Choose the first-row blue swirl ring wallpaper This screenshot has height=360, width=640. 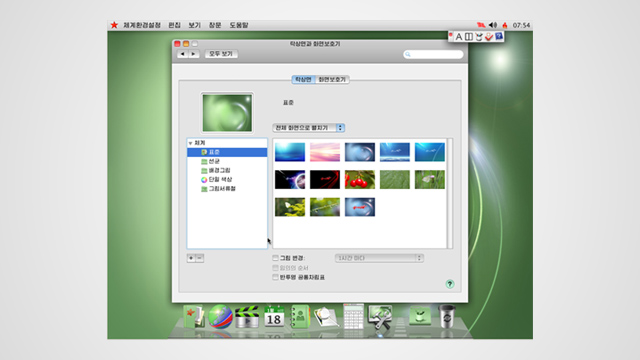point(360,152)
